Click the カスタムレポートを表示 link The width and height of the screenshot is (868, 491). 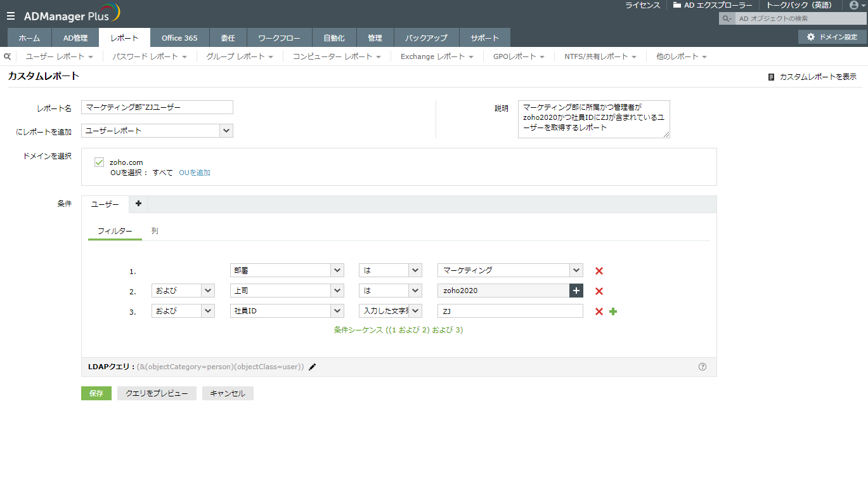pos(812,77)
